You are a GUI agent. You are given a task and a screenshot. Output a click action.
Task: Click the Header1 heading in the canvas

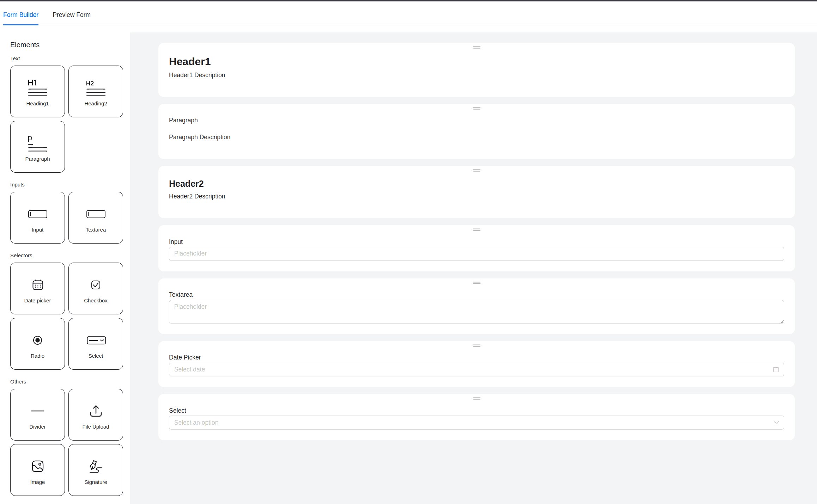click(190, 61)
